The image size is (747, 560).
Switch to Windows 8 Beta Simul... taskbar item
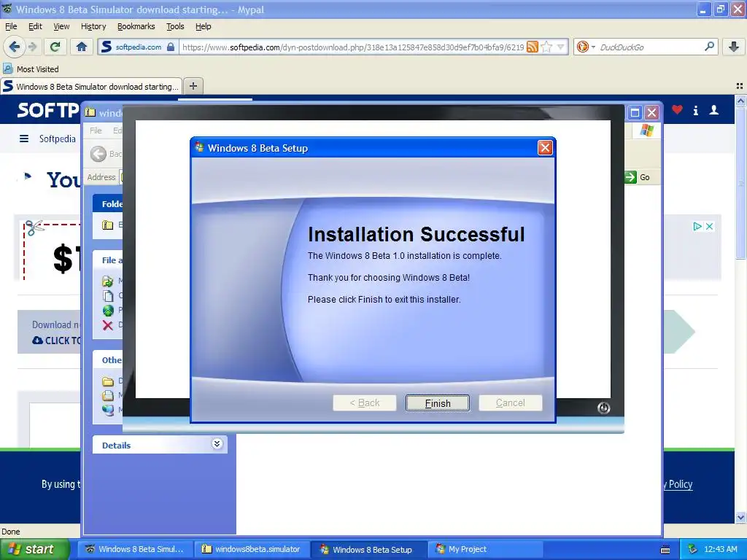click(135, 549)
